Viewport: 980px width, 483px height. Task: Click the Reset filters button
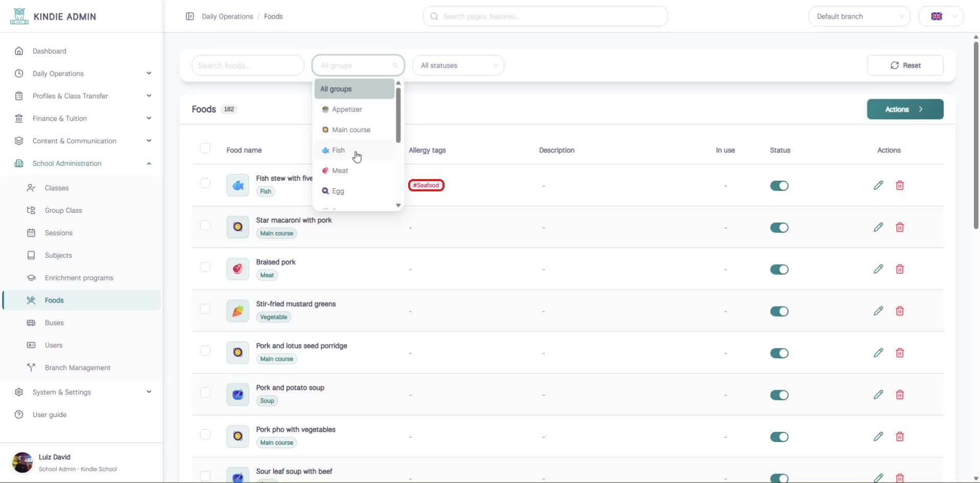(x=905, y=65)
